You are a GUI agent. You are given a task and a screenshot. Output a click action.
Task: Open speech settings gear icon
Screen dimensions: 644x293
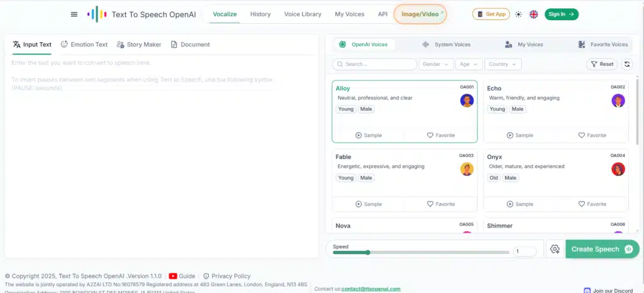click(555, 249)
